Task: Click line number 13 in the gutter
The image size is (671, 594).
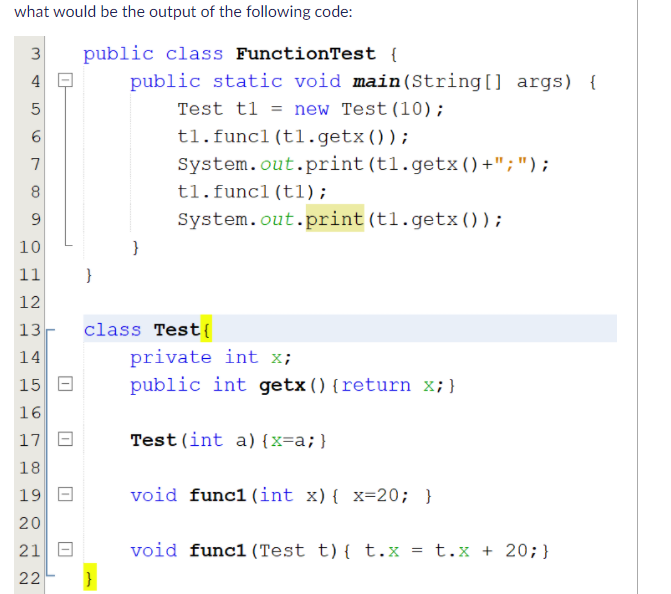Action: (30, 330)
